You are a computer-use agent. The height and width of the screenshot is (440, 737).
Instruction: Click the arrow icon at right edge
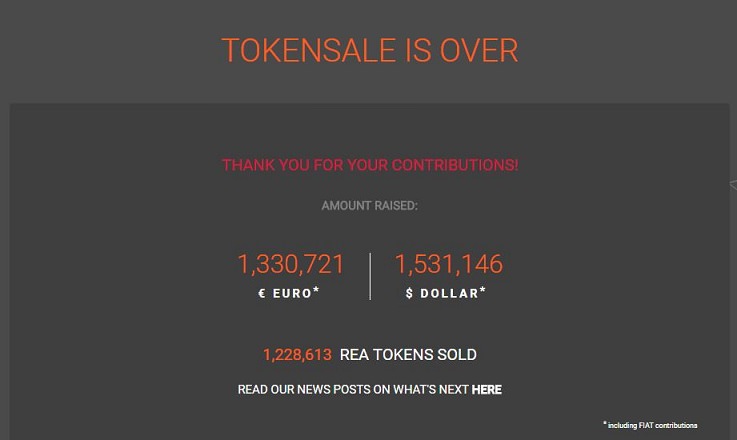point(733,185)
